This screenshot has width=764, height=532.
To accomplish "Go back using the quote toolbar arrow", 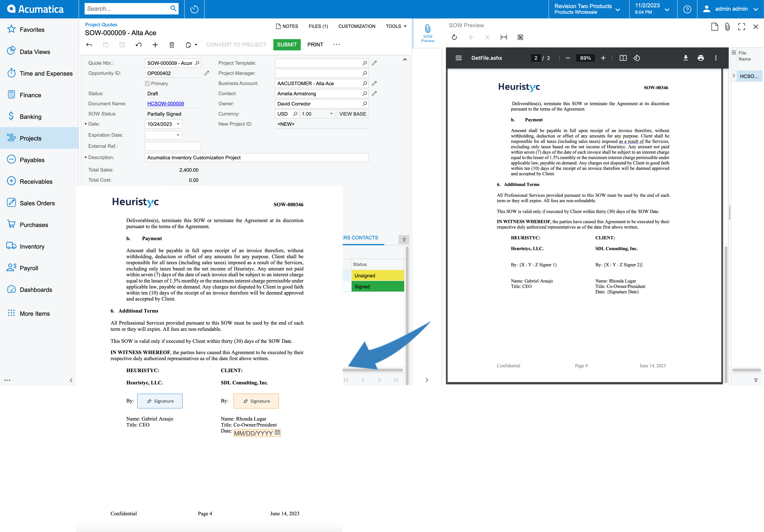I will pyautogui.click(x=89, y=45).
